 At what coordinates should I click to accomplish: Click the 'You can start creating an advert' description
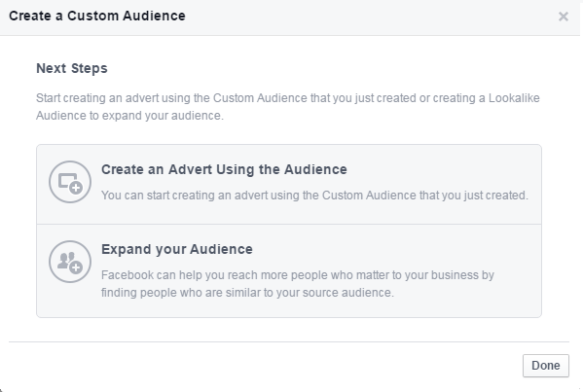pyautogui.click(x=314, y=196)
